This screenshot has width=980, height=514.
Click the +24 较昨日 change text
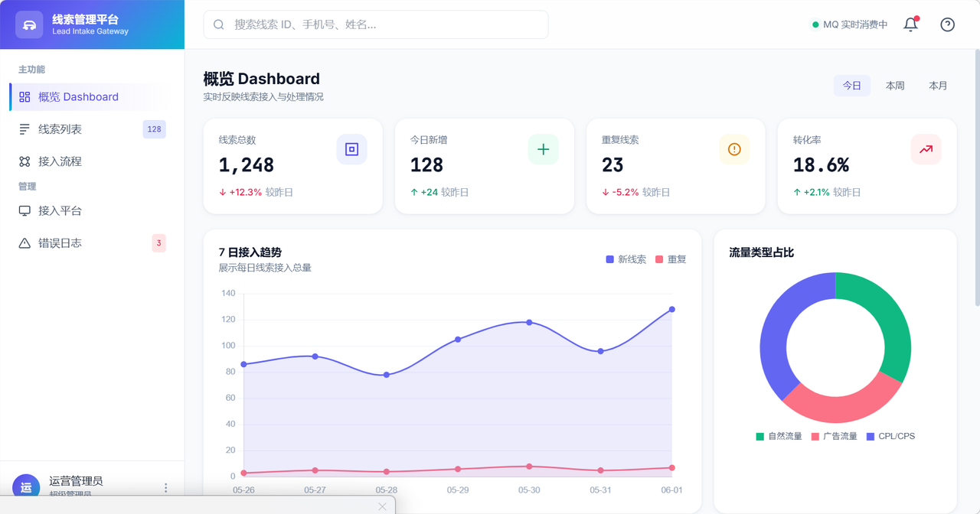coord(439,193)
